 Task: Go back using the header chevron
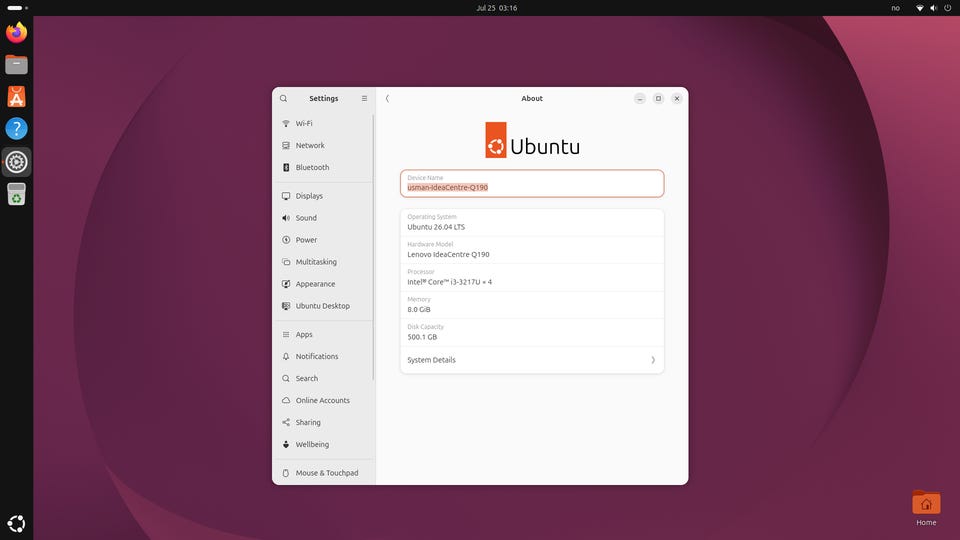point(387,99)
